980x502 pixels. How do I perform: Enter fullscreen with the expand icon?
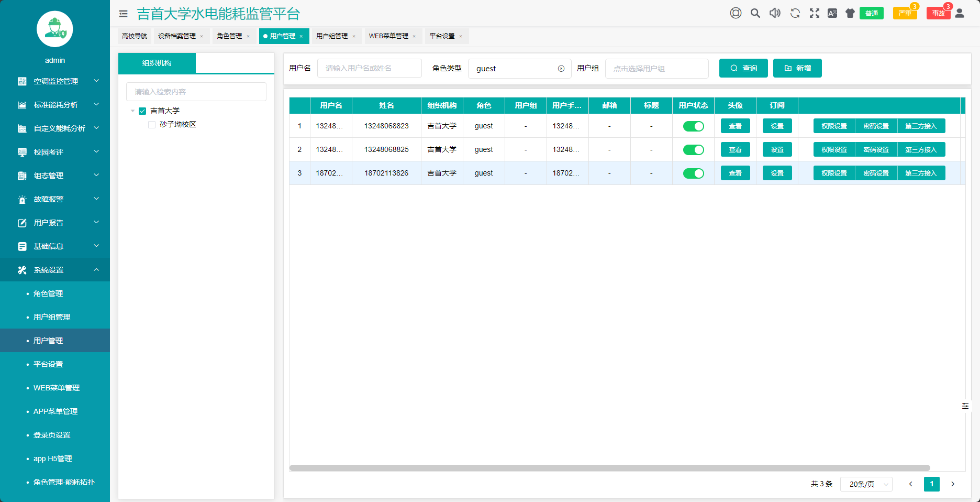(x=815, y=13)
